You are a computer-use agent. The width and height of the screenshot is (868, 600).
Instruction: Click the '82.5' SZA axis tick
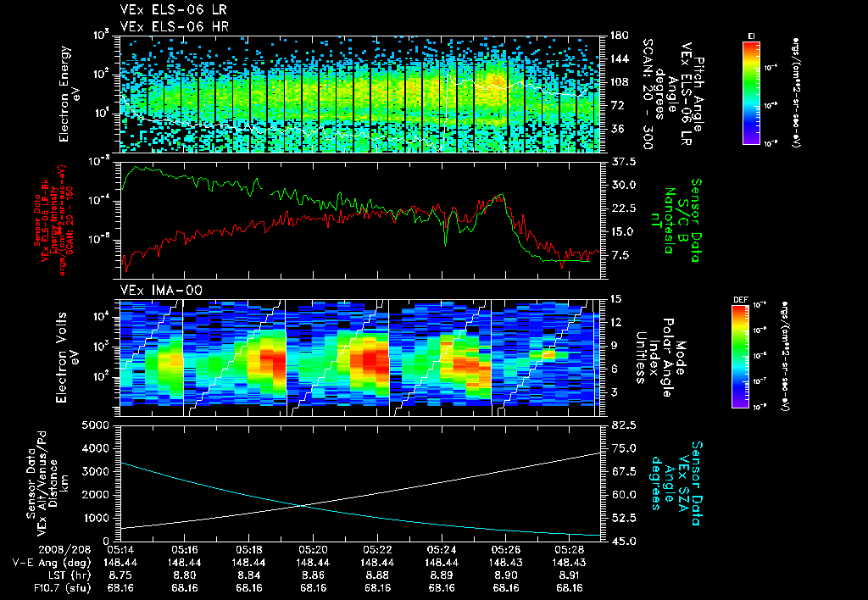click(x=623, y=425)
